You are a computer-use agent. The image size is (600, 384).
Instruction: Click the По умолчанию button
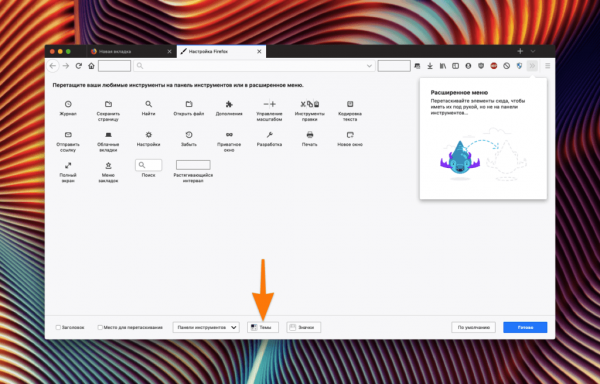tap(473, 327)
